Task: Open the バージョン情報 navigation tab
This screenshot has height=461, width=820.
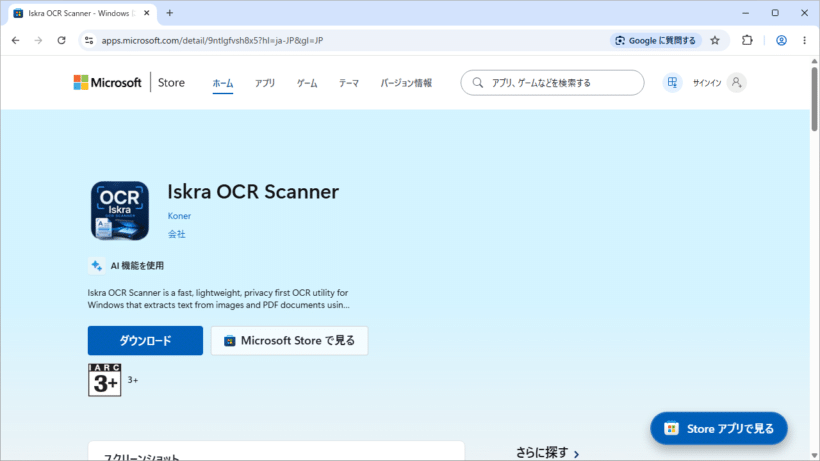Action: pos(406,83)
